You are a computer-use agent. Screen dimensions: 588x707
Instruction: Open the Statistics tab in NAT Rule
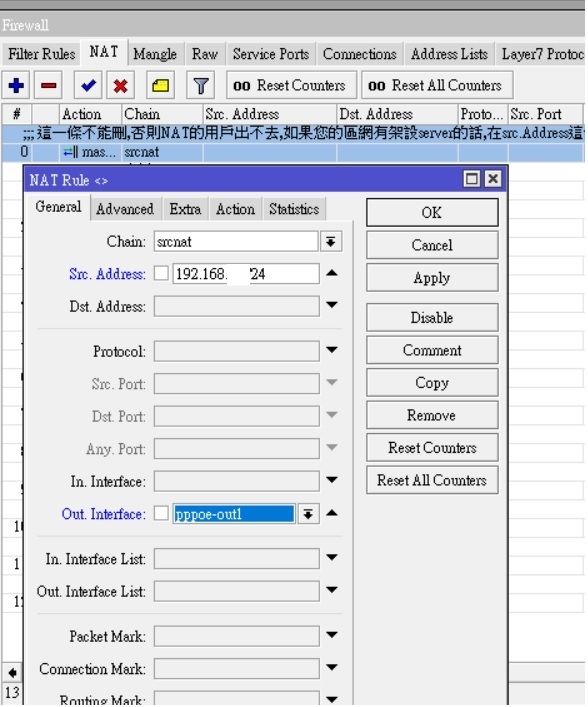pos(294,209)
